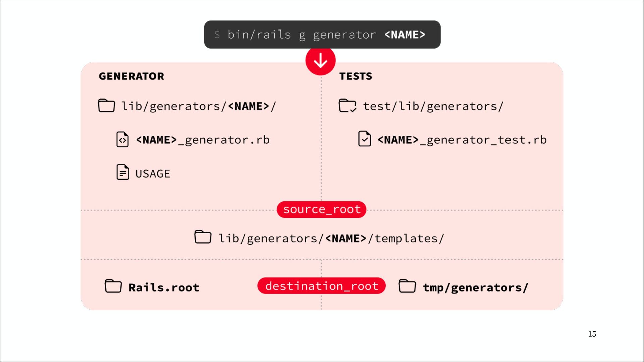
Task: Click the GENERATOR section heading
Action: point(131,76)
